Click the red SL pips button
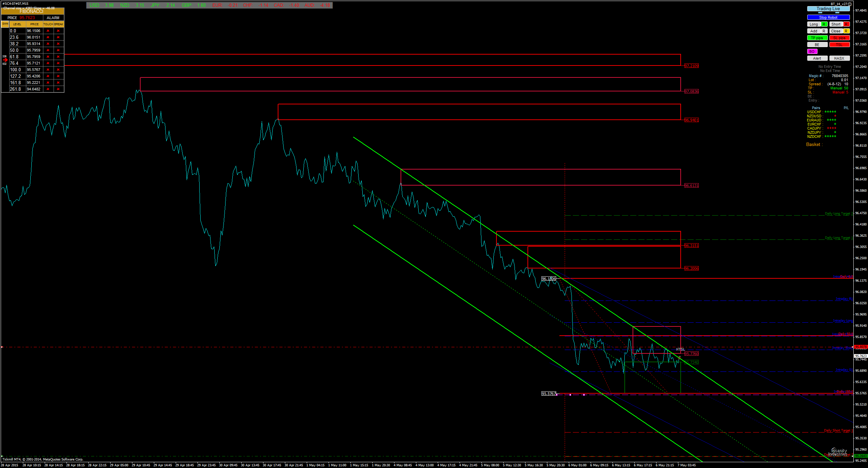The width and height of the screenshot is (868, 468). tap(840, 38)
